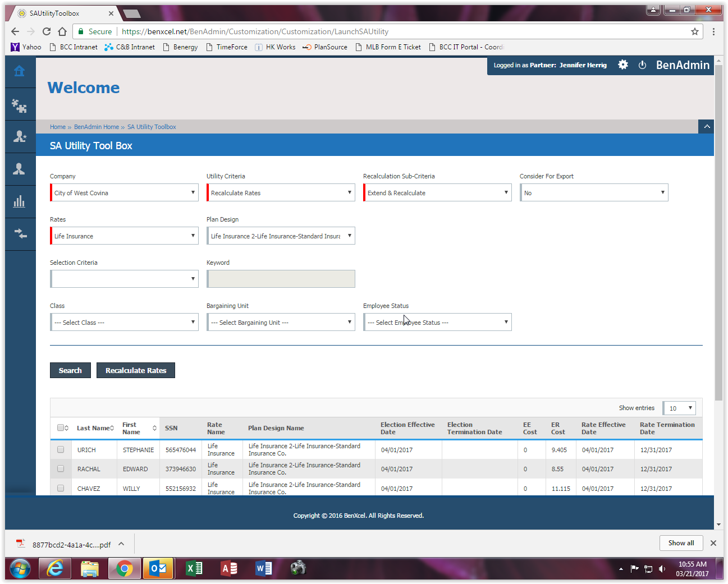Select the RACHAL row checkbox
This screenshot has height=584, width=728.
(x=61, y=468)
